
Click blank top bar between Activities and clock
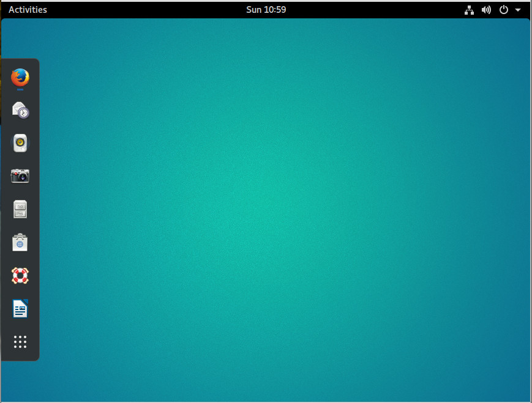(147, 10)
